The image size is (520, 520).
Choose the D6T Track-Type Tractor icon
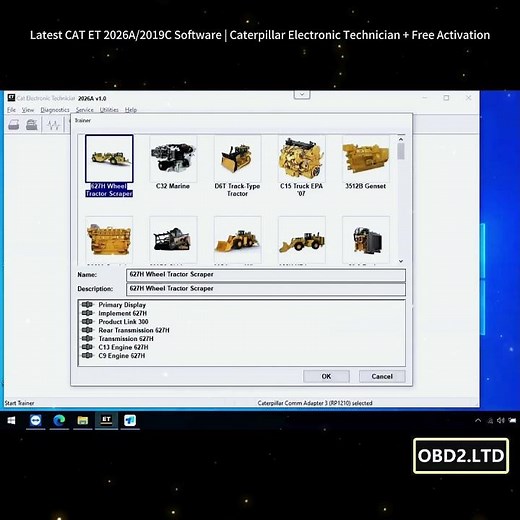tap(237, 158)
